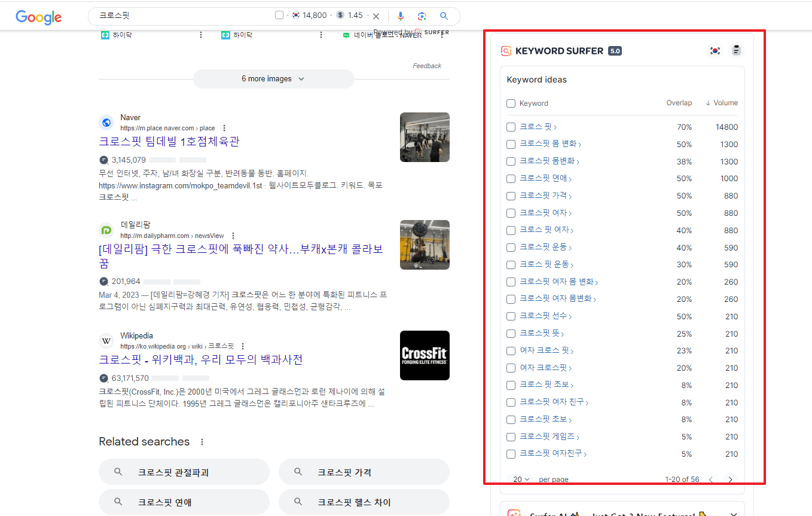Open Keyword Surfer settings via the list icon
This screenshot has height=516, width=812.
click(x=736, y=50)
